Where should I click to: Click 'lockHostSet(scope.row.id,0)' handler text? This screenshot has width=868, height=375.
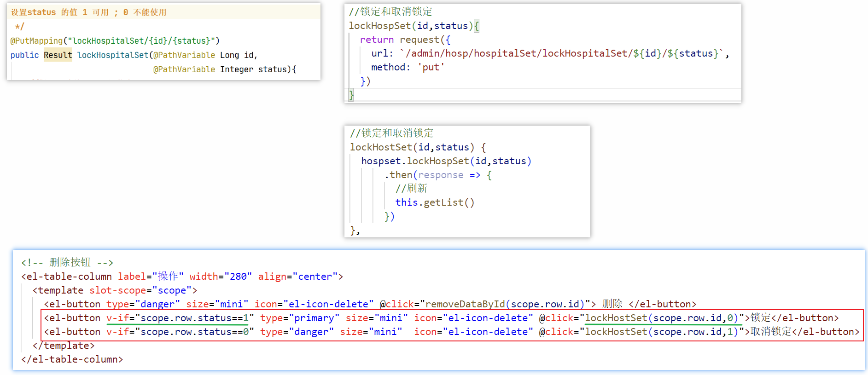662,318
